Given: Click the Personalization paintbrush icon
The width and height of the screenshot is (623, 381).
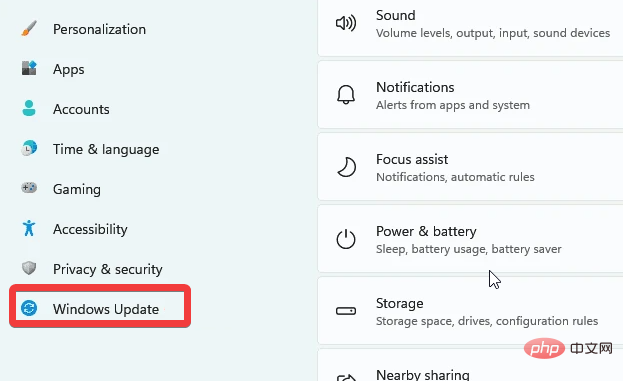Looking at the screenshot, I should click(x=29, y=29).
